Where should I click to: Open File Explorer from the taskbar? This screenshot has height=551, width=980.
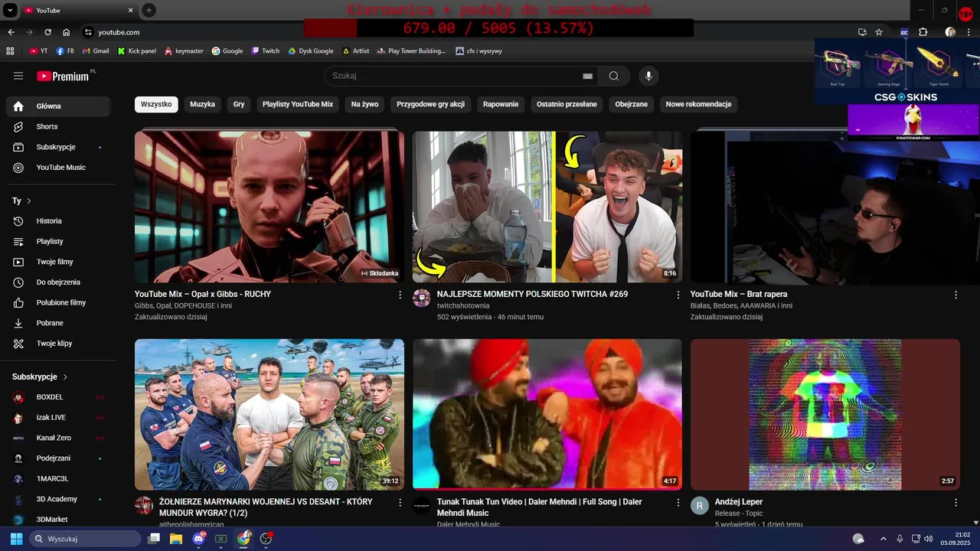pos(176,539)
